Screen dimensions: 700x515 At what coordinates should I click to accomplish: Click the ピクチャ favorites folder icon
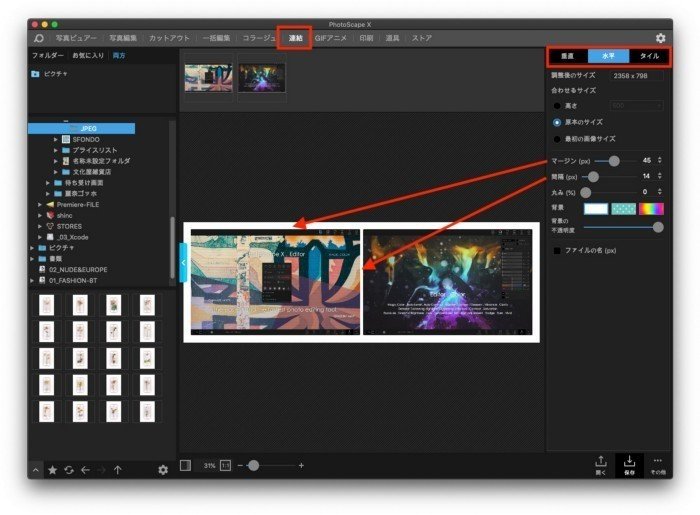(35, 74)
